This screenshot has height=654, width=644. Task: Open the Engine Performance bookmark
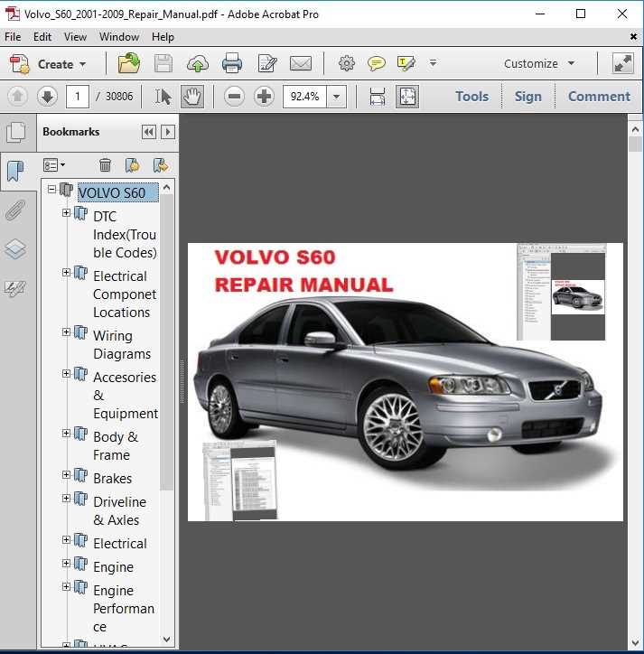(124, 609)
